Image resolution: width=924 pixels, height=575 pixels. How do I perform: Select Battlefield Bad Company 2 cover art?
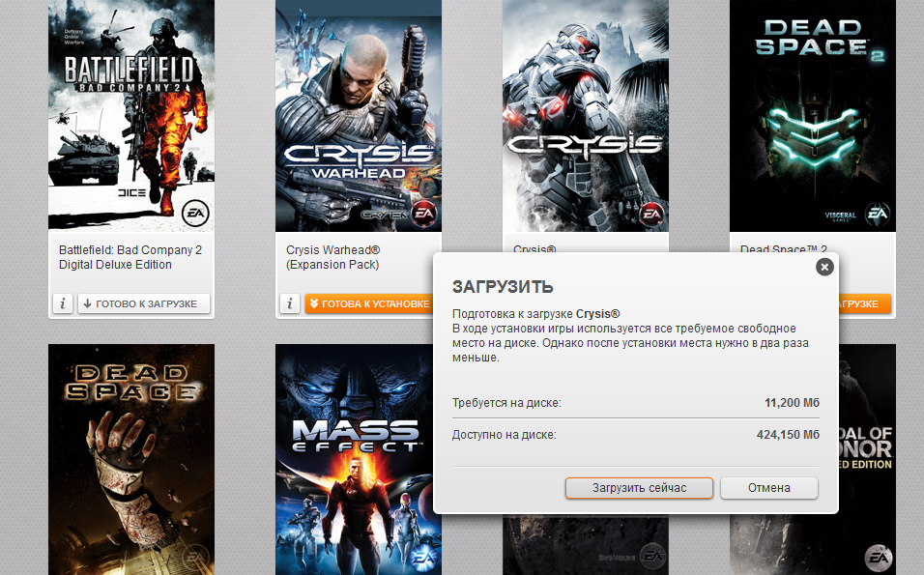tap(131, 115)
